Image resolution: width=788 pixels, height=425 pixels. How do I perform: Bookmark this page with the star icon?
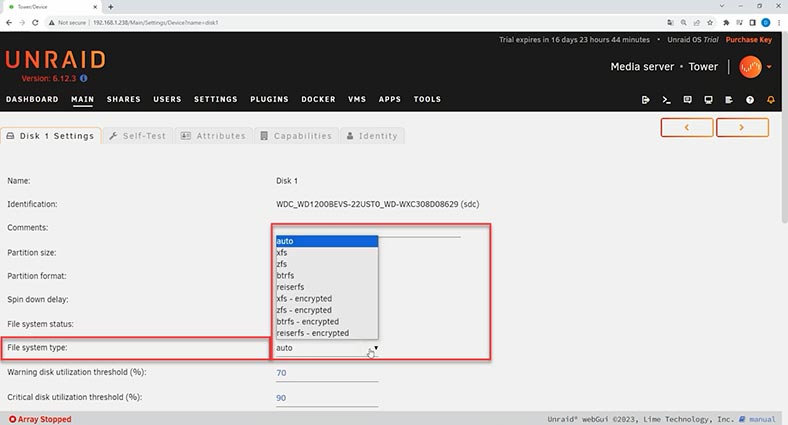[x=710, y=23]
